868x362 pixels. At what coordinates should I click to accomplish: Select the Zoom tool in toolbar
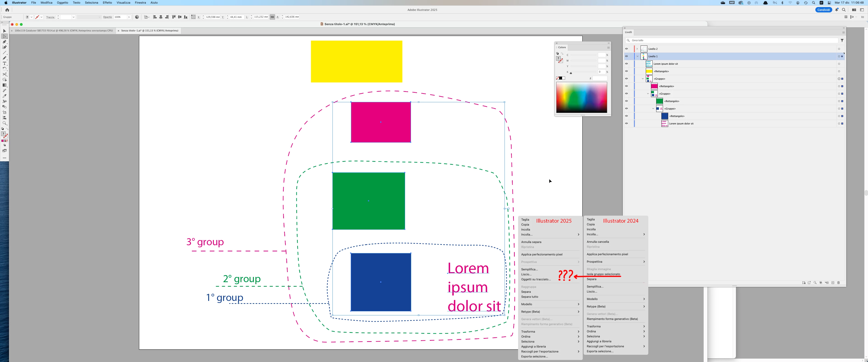tap(5, 123)
